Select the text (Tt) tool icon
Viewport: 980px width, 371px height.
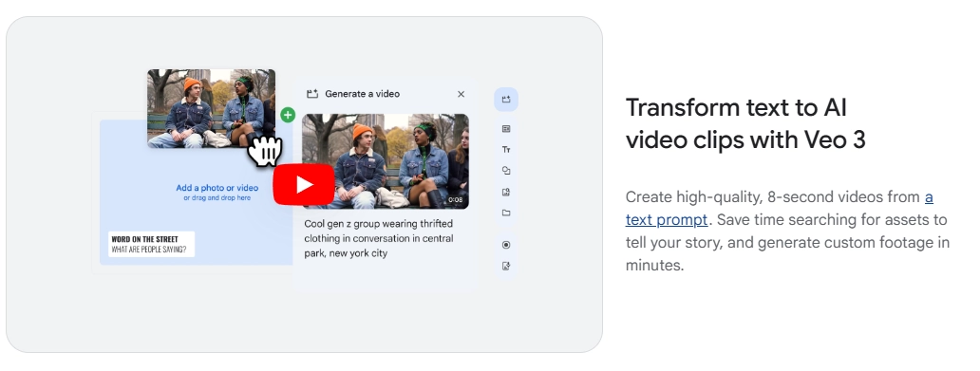(506, 149)
